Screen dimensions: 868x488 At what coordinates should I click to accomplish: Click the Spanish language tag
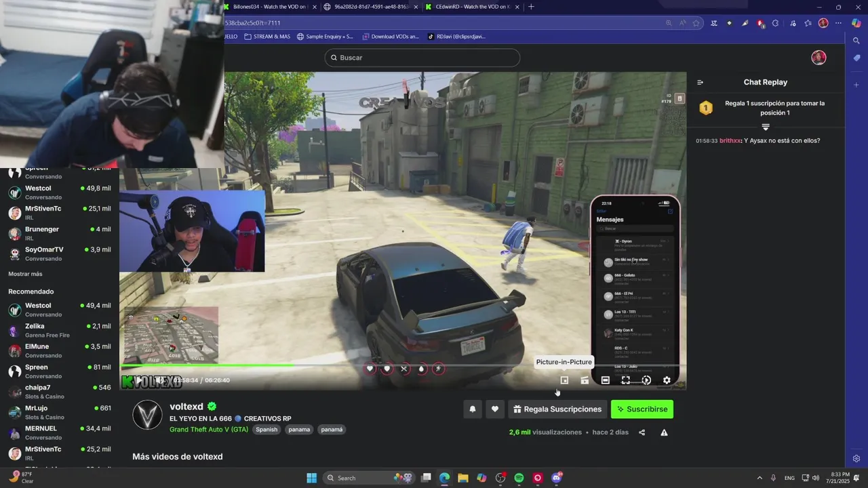click(x=267, y=430)
